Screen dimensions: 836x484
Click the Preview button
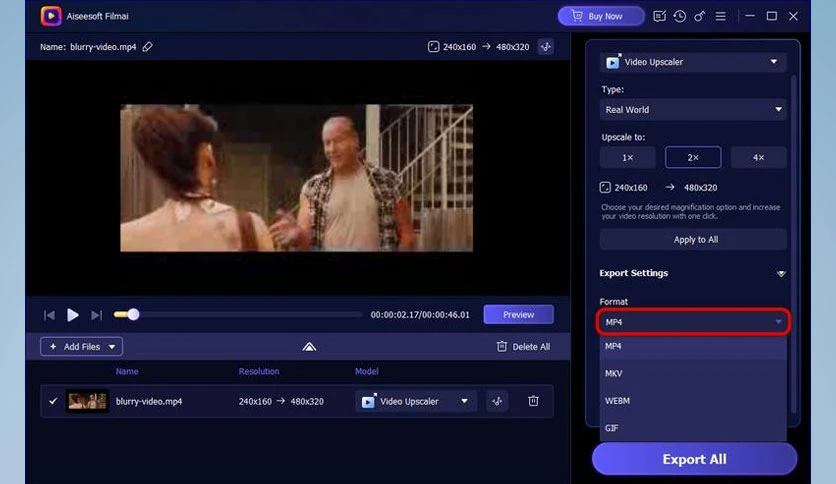point(518,314)
